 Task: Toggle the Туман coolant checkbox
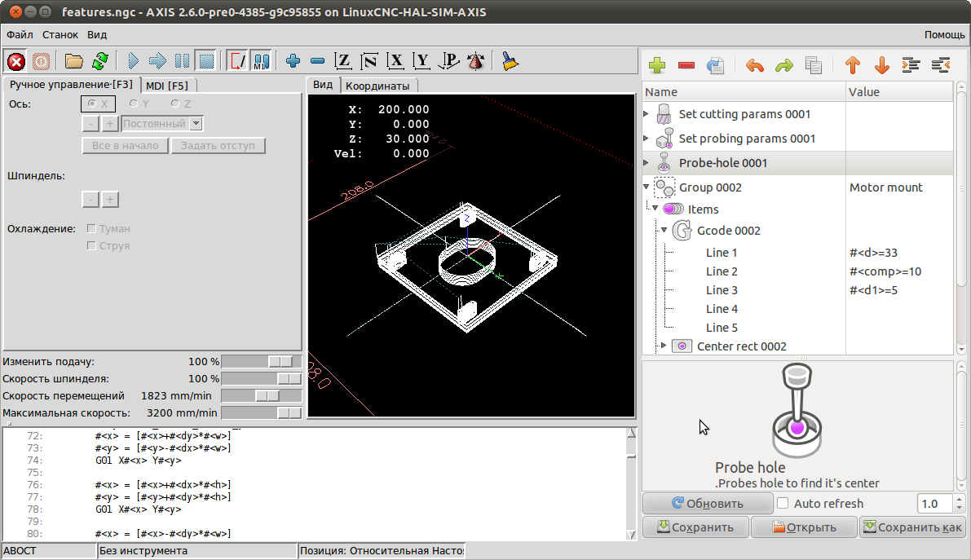92,229
